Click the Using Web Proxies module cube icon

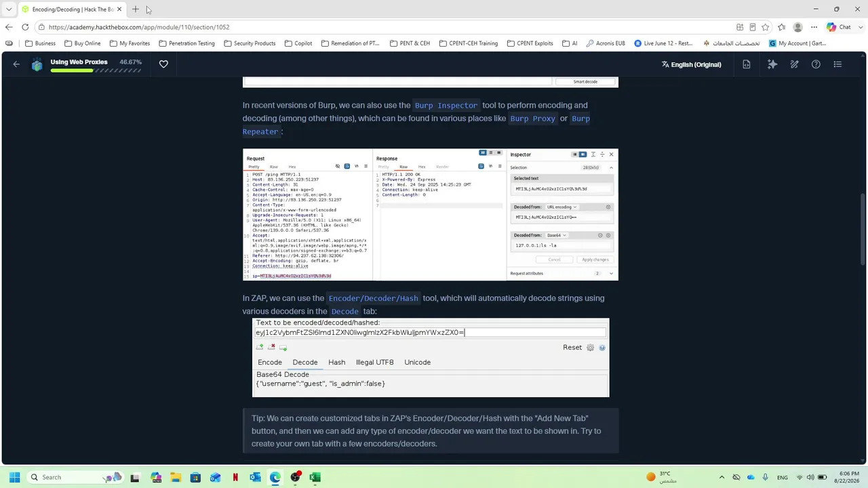pos(37,64)
